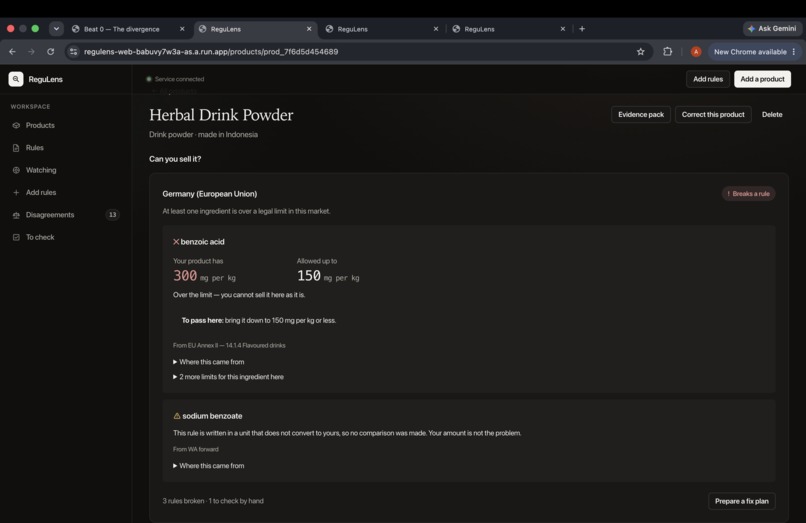This screenshot has width=806, height=523.
Task: Close the Beat 0 tab
Action: (x=182, y=29)
